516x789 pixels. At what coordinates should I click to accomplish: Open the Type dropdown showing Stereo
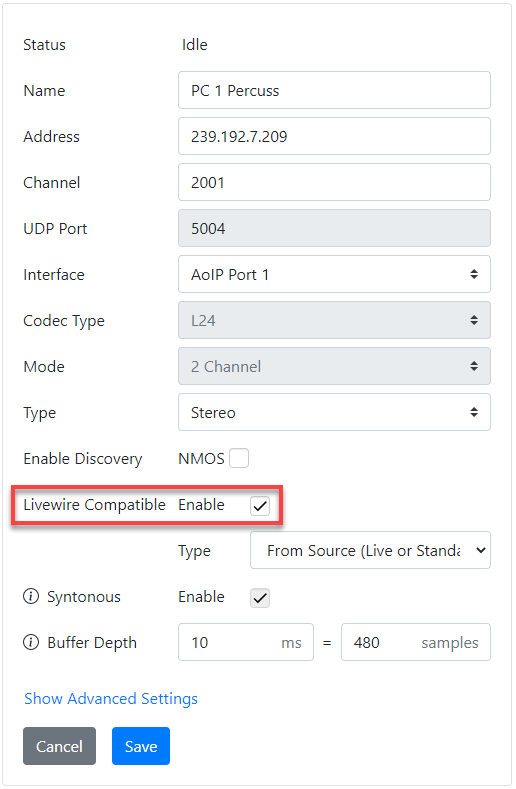334,412
